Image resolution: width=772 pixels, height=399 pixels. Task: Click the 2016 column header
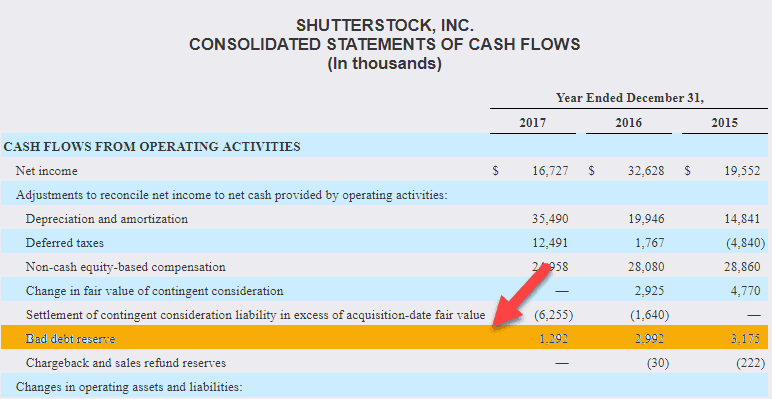click(628, 123)
